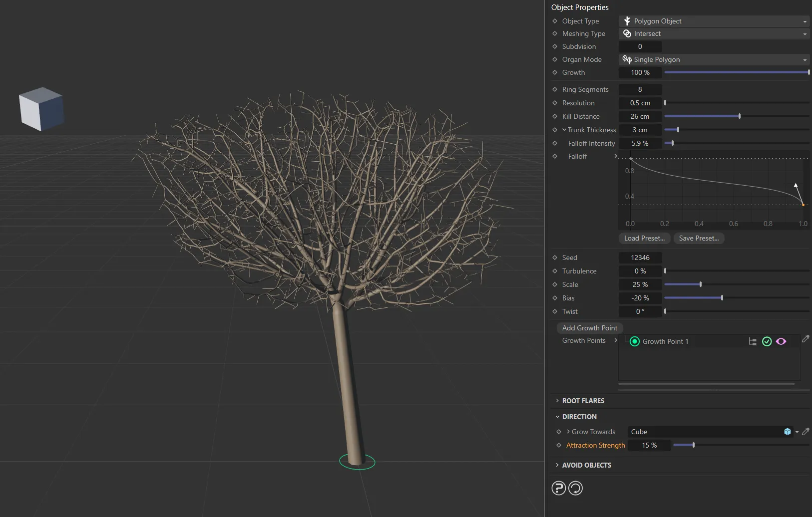Click the Grow Towards eyedropper picker icon
Image resolution: width=812 pixels, height=517 pixels.
coord(805,432)
